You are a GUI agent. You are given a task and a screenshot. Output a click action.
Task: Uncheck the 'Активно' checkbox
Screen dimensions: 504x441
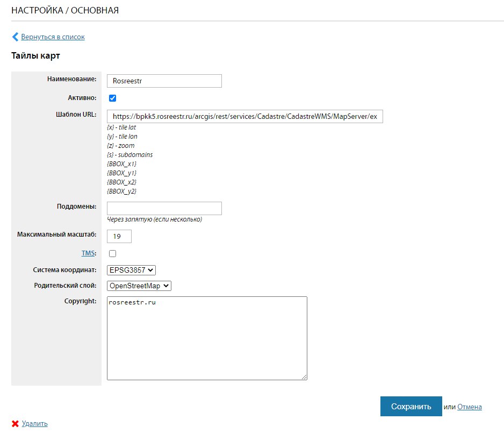tap(112, 98)
